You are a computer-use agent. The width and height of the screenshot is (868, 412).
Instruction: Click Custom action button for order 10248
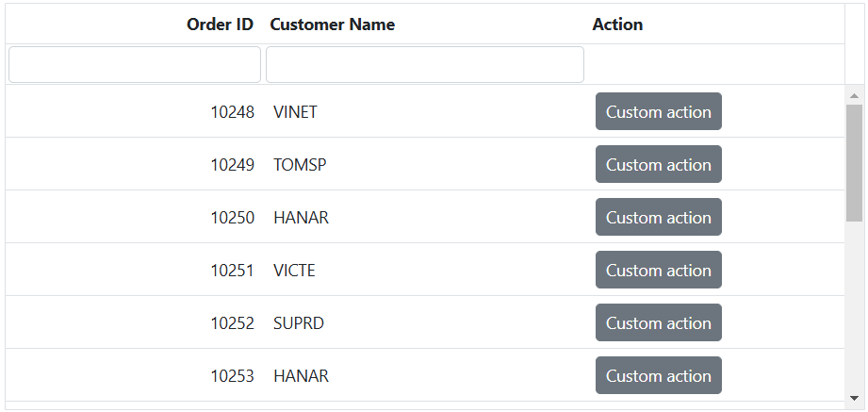(658, 111)
